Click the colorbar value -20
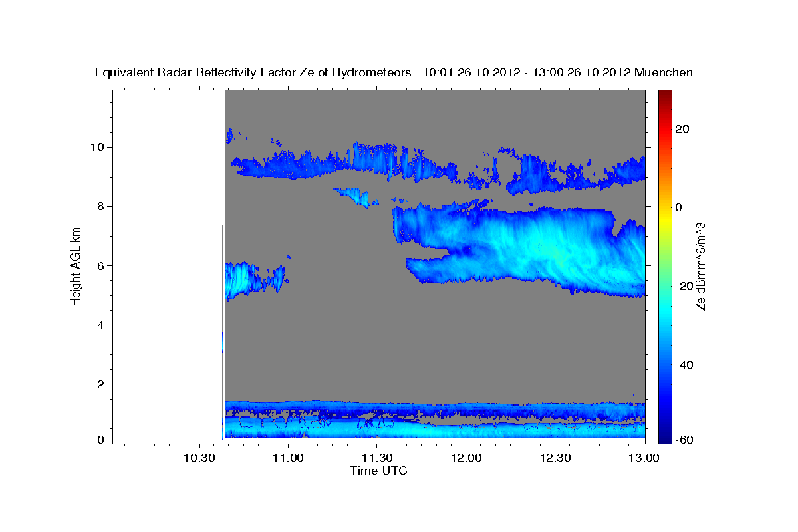Image resolution: width=798 pixels, height=532 pixels. coord(683,286)
